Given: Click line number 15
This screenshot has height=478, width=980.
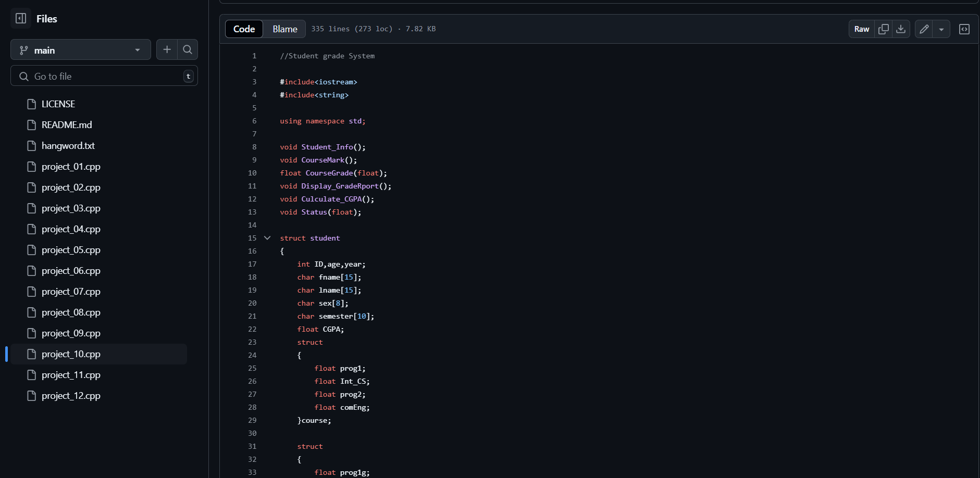Looking at the screenshot, I should click(x=252, y=238).
